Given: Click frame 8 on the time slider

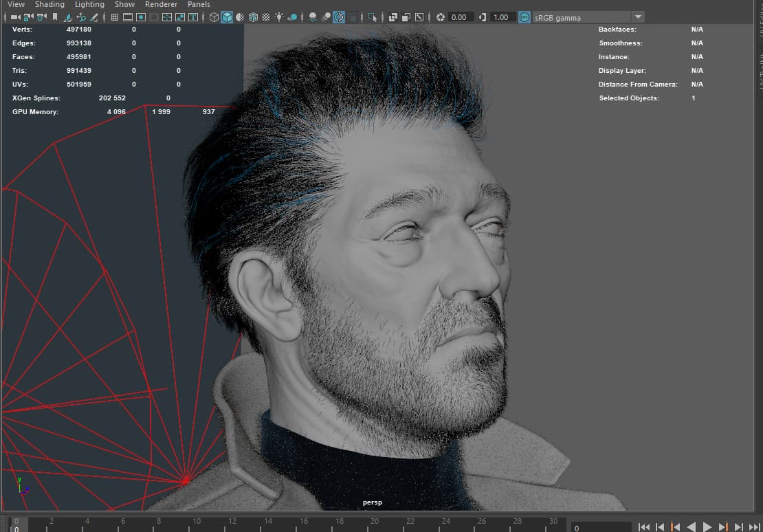Looking at the screenshot, I should [159, 521].
